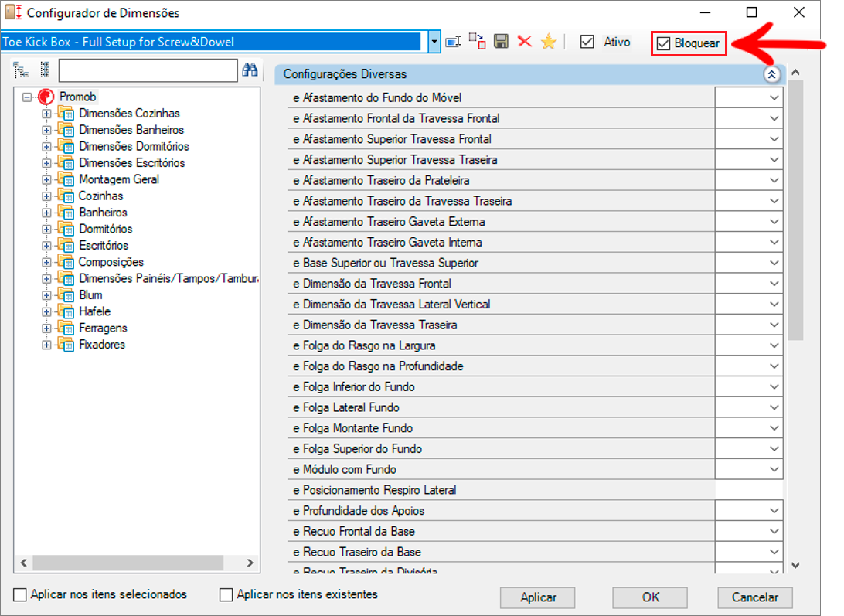Viewport: 844px width, 616px height.
Task: Click the expand tree icon
Action: click(x=21, y=70)
